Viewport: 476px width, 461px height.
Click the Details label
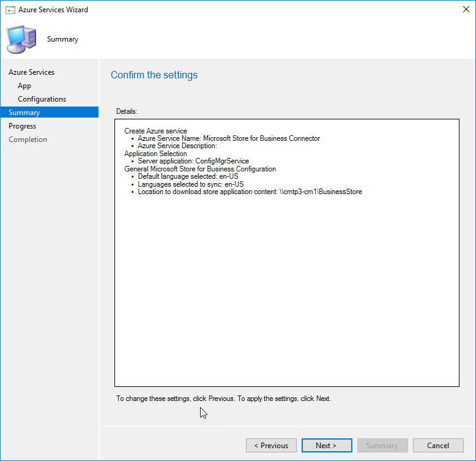127,111
